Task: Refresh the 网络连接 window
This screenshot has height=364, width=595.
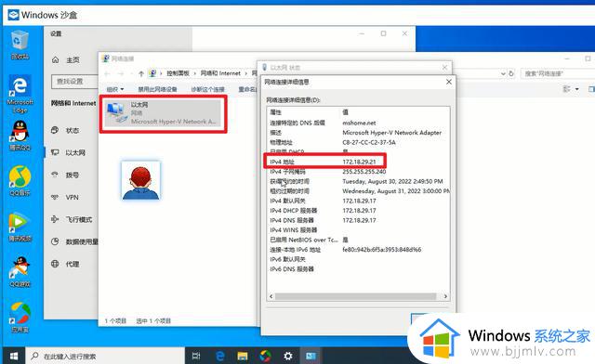Action: pyautogui.click(x=511, y=73)
